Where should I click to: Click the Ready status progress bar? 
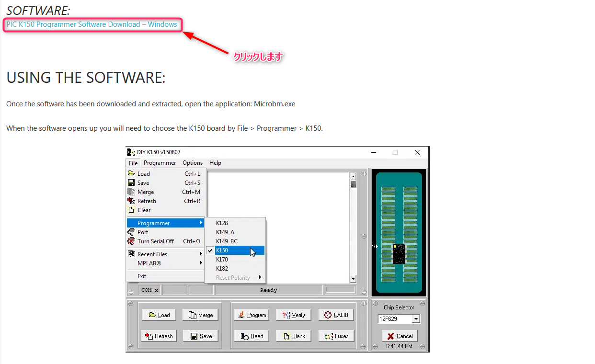tap(268, 290)
